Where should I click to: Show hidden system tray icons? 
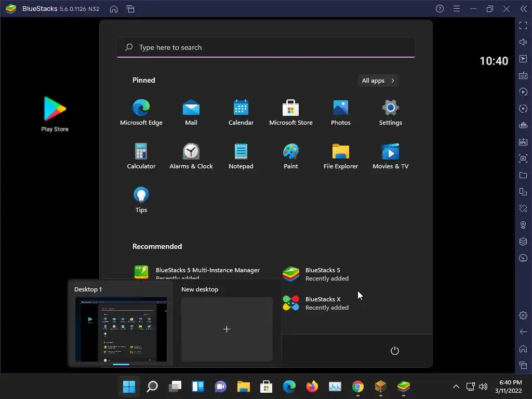(456, 387)
